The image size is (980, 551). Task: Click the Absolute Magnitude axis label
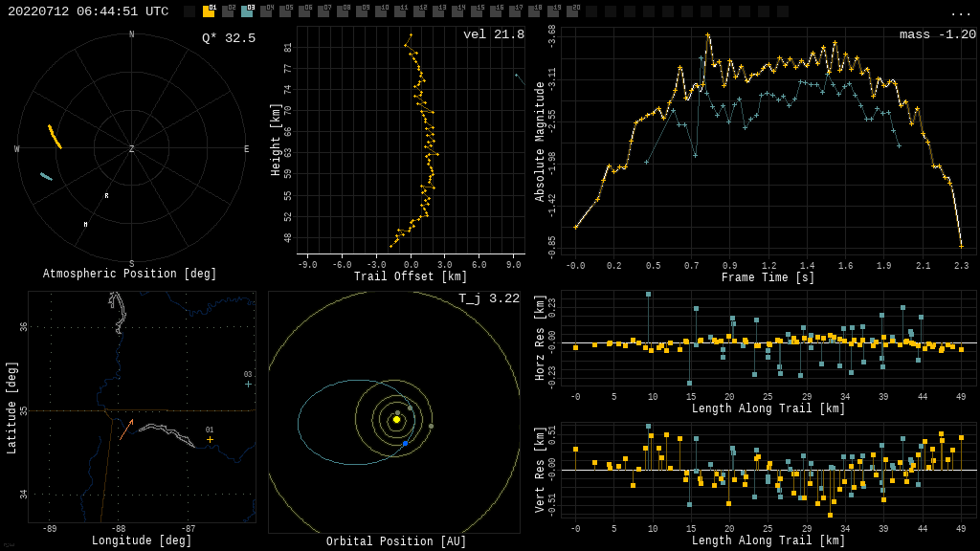(540, 142)
